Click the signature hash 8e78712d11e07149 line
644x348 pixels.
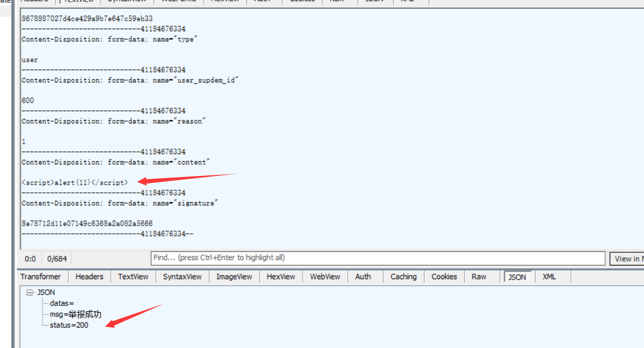87,223
